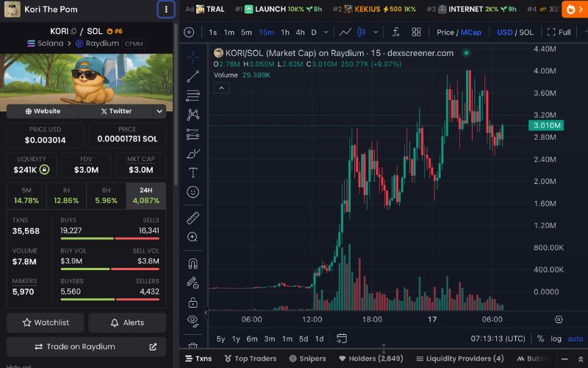Image resolution: width=588 pixels, height=368 pixels.
Task: Select the trend line drawing tool
Action: [x=193, y=77]
